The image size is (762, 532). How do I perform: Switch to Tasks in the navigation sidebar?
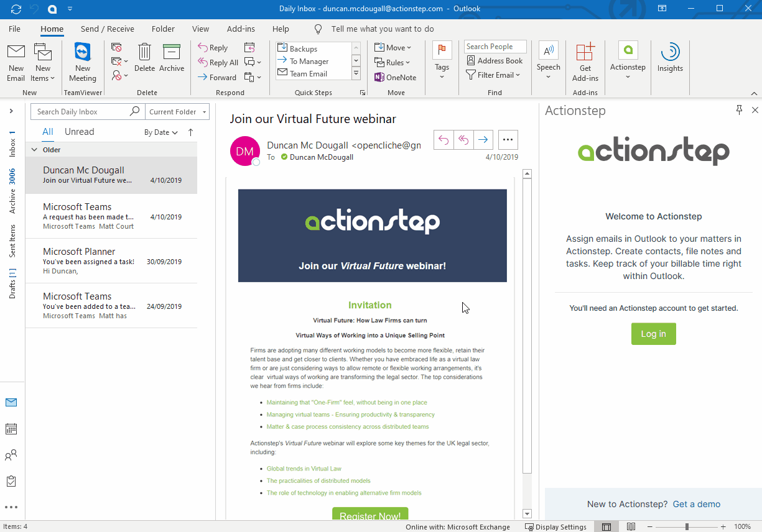(11, 480)
